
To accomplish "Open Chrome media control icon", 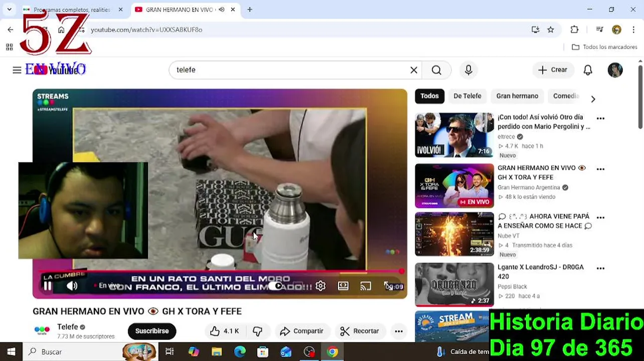I will pos(599,30).
